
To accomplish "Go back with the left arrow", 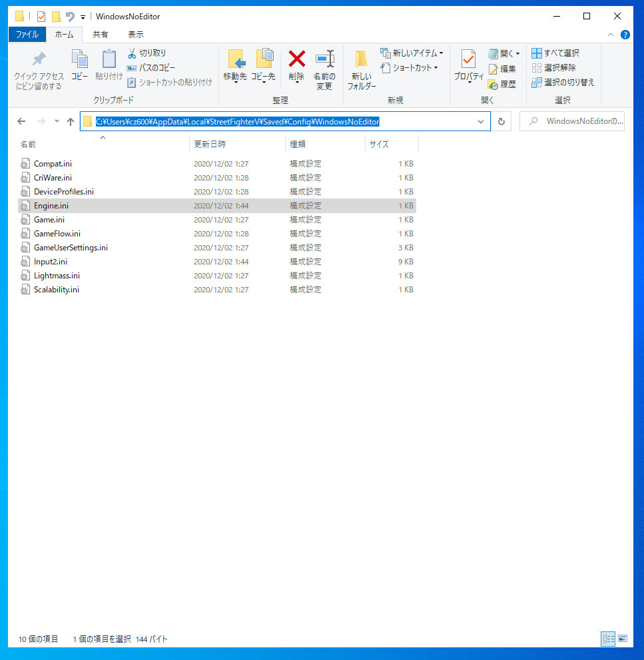I will [x=21, y=122].
